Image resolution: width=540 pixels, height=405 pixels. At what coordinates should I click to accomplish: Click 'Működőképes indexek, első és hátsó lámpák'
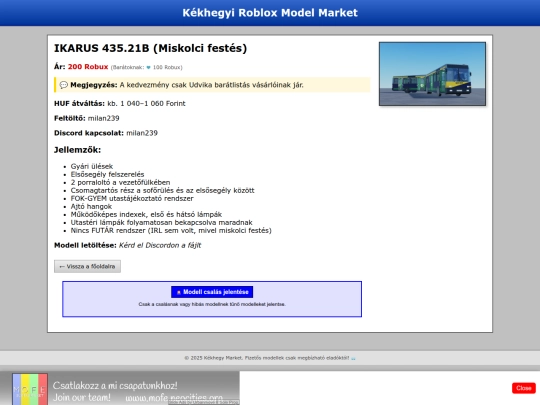point(146,214)
